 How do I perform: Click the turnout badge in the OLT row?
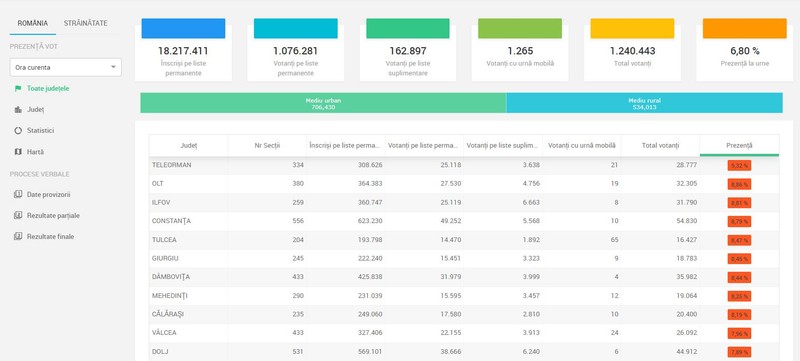(739, 184)
